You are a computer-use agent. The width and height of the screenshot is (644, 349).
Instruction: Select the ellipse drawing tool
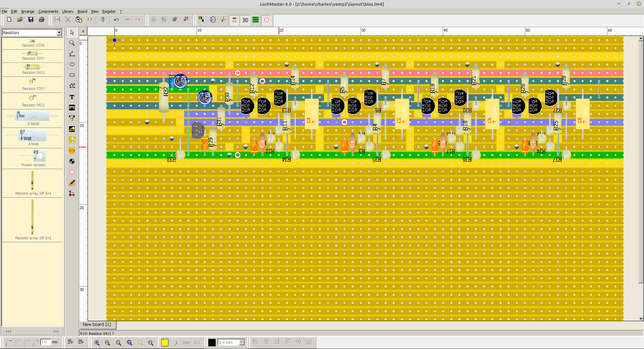coord(72,64)
